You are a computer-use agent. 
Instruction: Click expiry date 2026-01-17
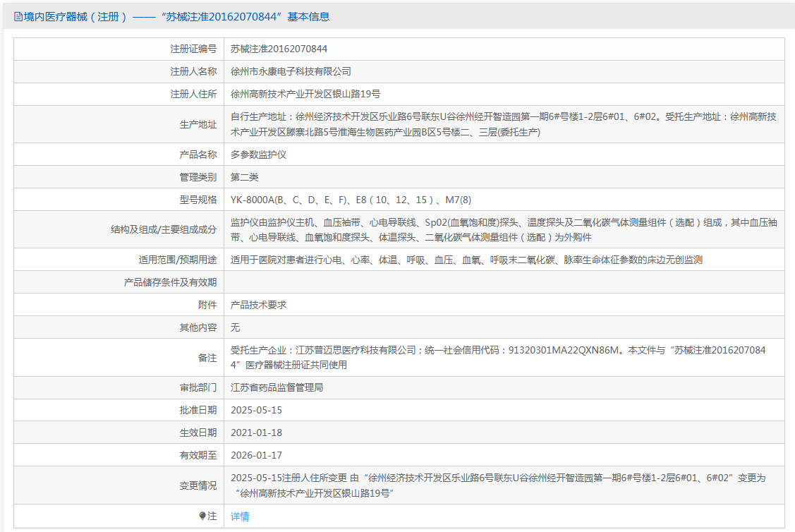tap(256, 455)
